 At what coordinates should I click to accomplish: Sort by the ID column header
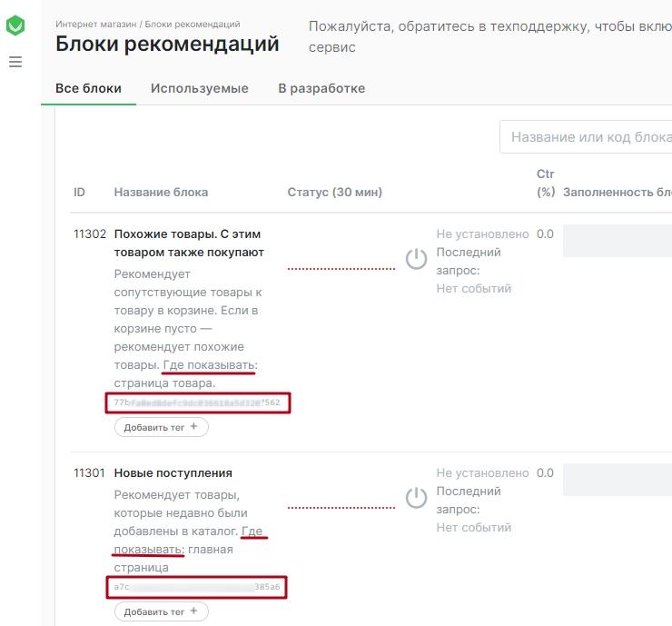(x=79, y=192)
